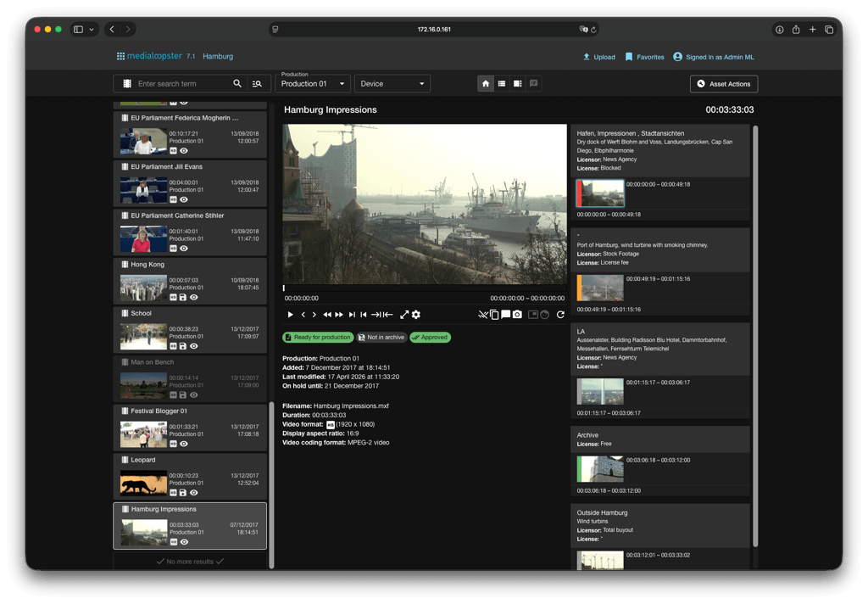Reload the player with the refresh icon
Screen dimensions: 868x604
pyautogui.click(x=560, y=315)
